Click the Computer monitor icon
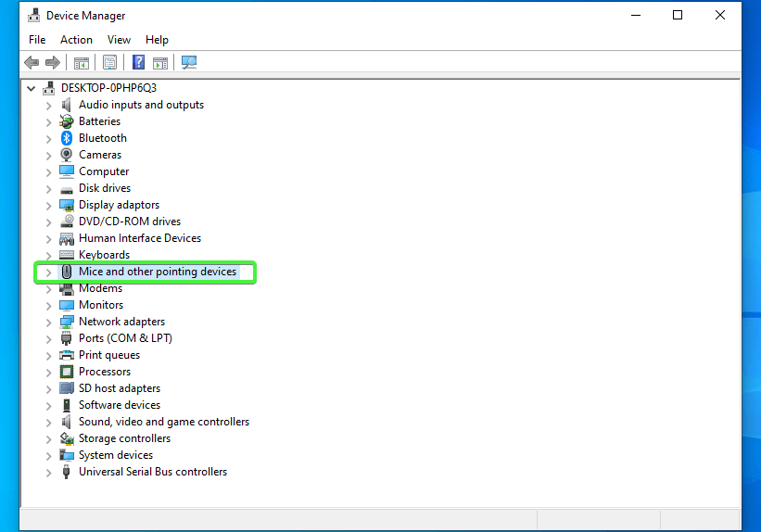 (x=67, y=171)
